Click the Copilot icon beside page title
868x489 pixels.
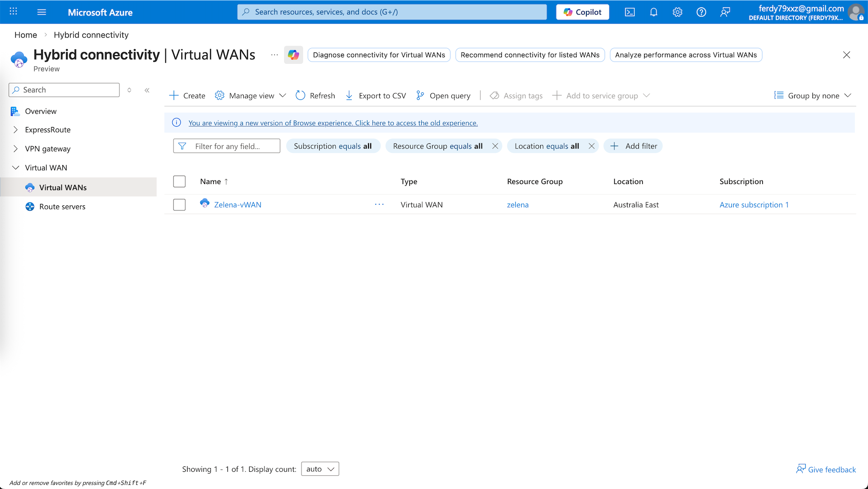click(x=293, y=55)
